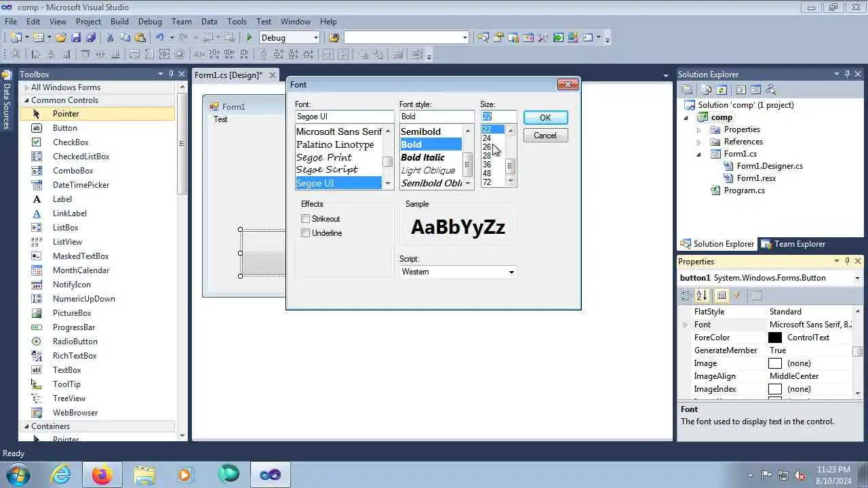Click the Font list scrollbar thumb
Image resolution: width=868 pixels, height=488 pixels.
387,161
